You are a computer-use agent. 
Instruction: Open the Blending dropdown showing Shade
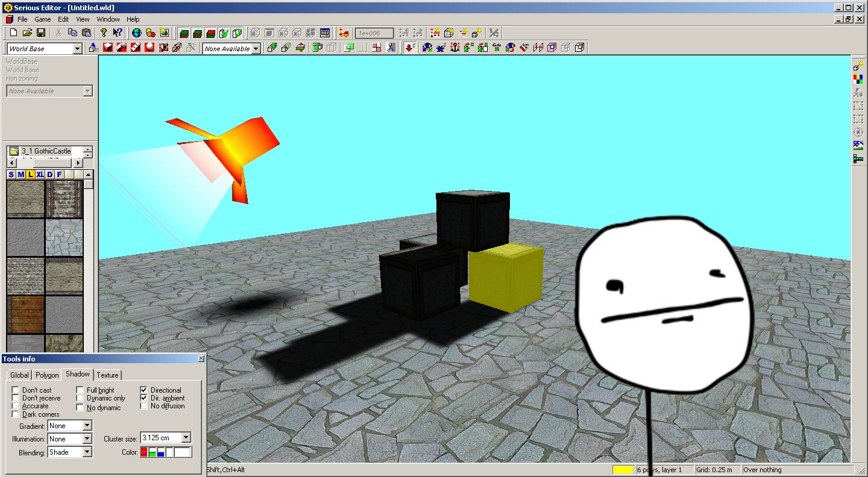pyautogui.click(x=87, y=452)
